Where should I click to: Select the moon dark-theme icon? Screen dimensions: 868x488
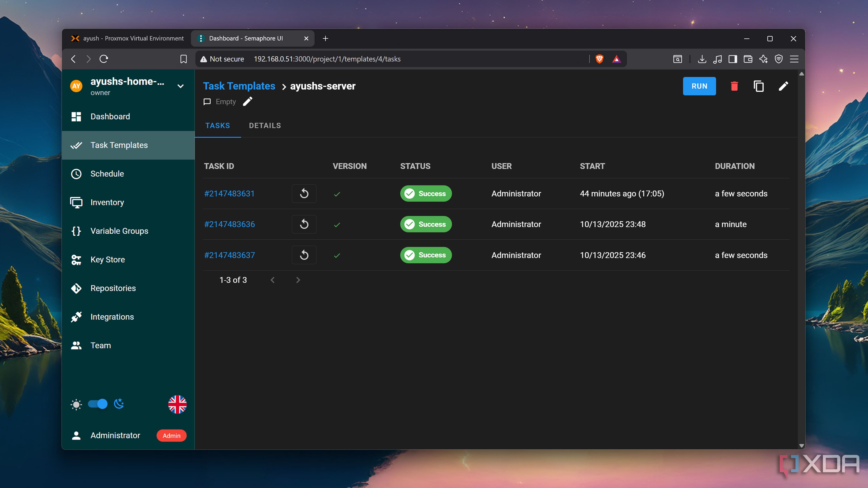[119, 404]
